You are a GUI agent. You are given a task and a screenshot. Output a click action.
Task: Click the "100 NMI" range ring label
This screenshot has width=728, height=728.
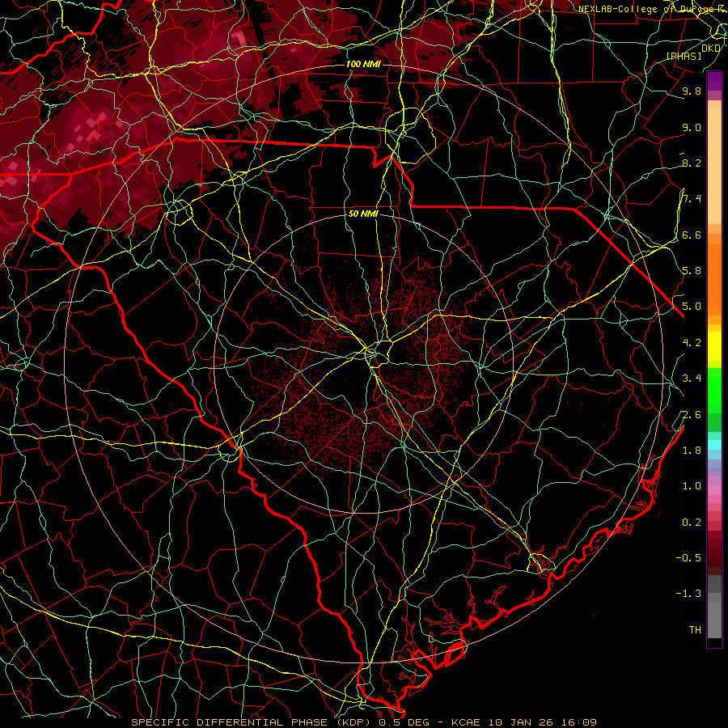click(x=363, y=64)
